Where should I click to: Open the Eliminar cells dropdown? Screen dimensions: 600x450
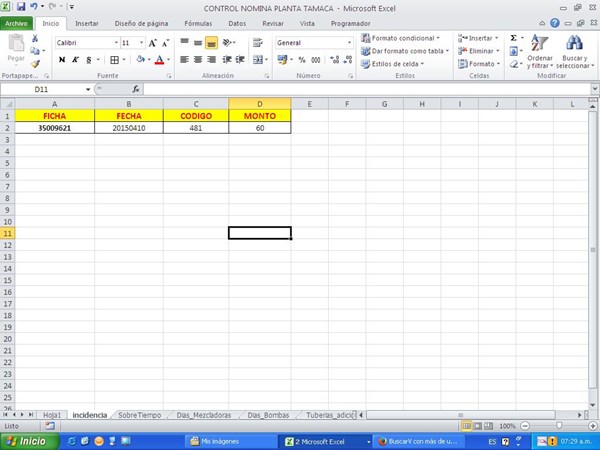(x=479, y=51)
